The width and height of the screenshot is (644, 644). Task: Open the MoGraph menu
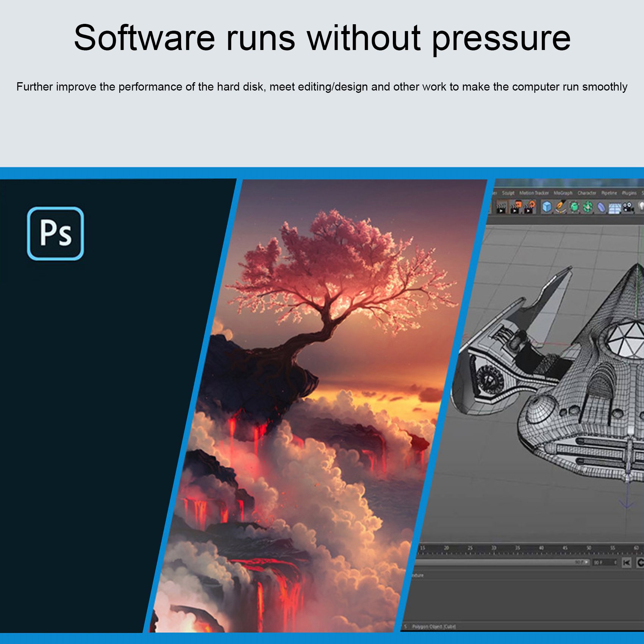[563, 193]
